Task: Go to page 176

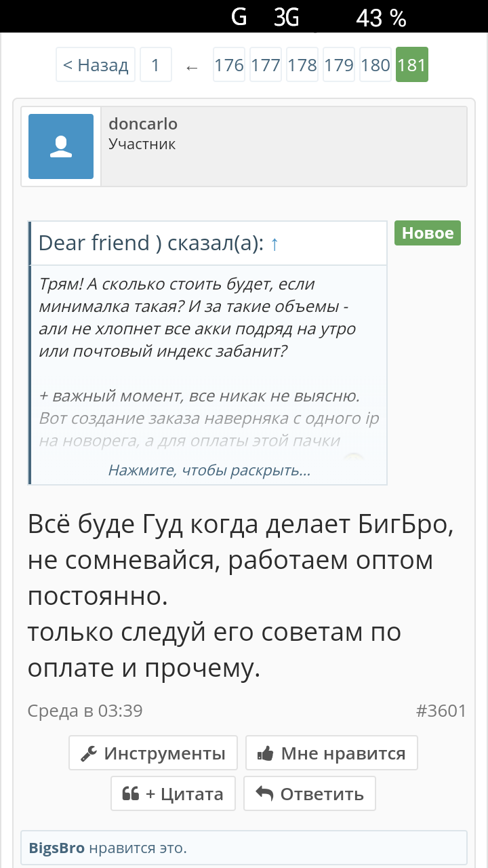Action: pyautogui.click(x=229, y=65)
